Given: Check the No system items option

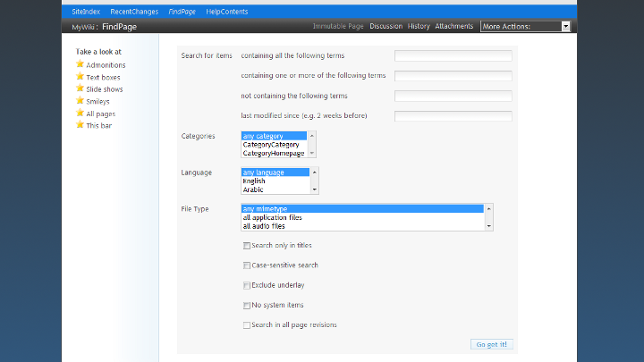Looking at the screenshot, I should tap(247, 306).
